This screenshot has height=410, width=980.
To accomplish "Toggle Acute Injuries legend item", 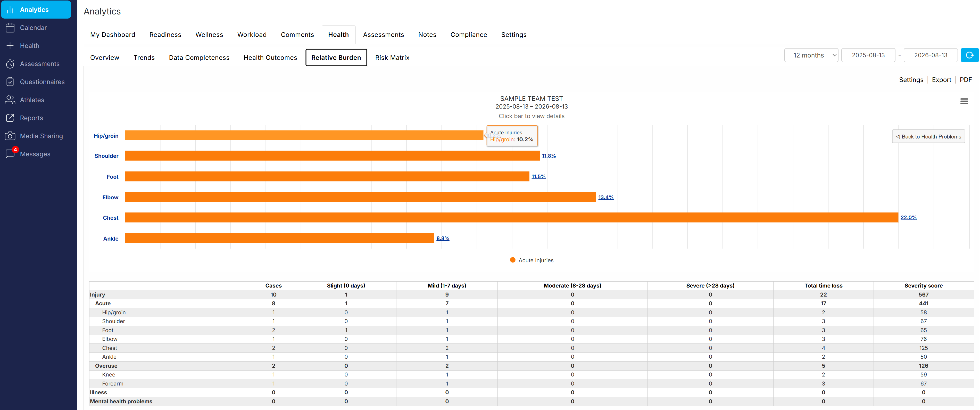I will pyautogui.click(x=531, y=260).
